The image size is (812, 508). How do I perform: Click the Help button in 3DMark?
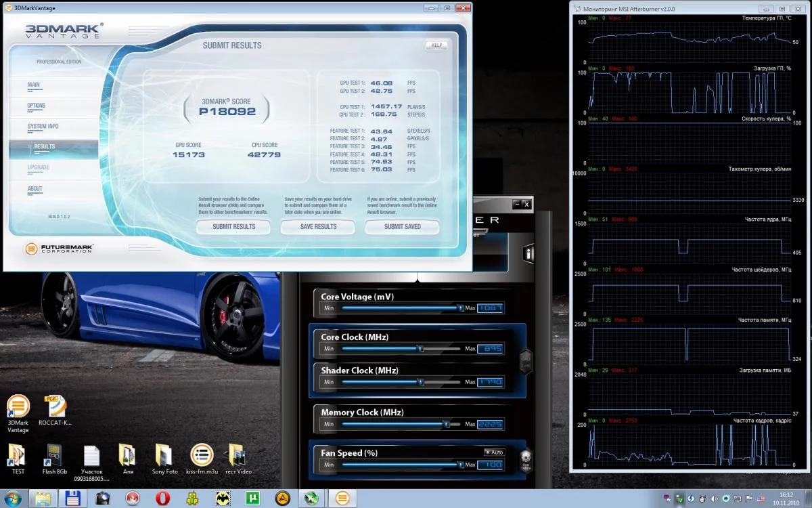point(436,45)
